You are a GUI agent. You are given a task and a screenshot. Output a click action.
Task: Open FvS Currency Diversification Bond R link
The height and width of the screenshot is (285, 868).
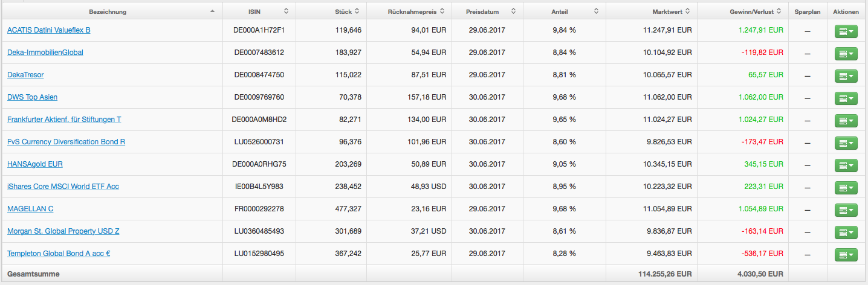click(x=66, y=142)
